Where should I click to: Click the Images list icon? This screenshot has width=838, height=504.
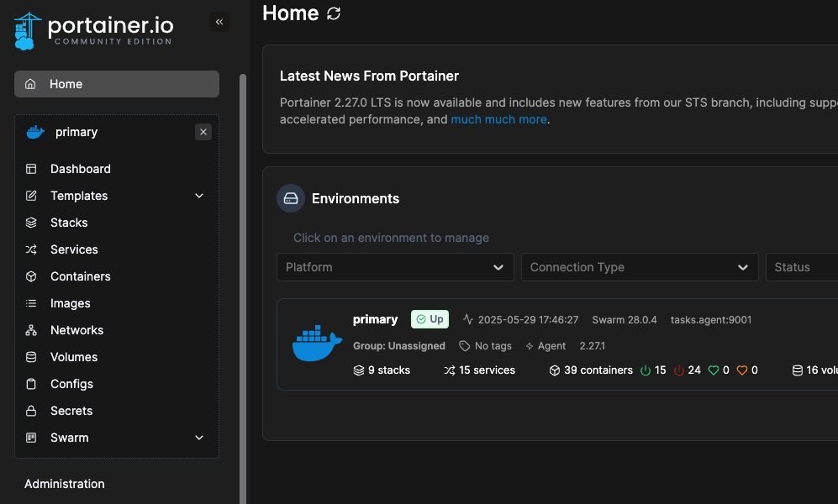tap(31, 303)
